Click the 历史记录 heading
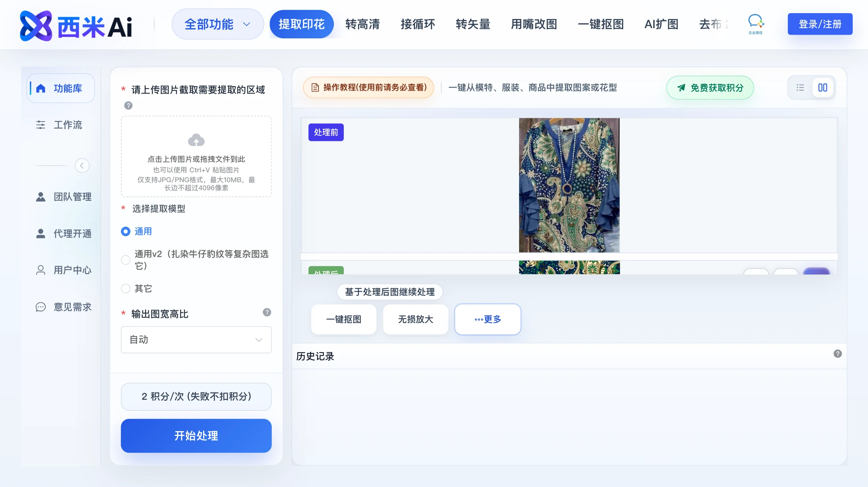 (315, 356)
